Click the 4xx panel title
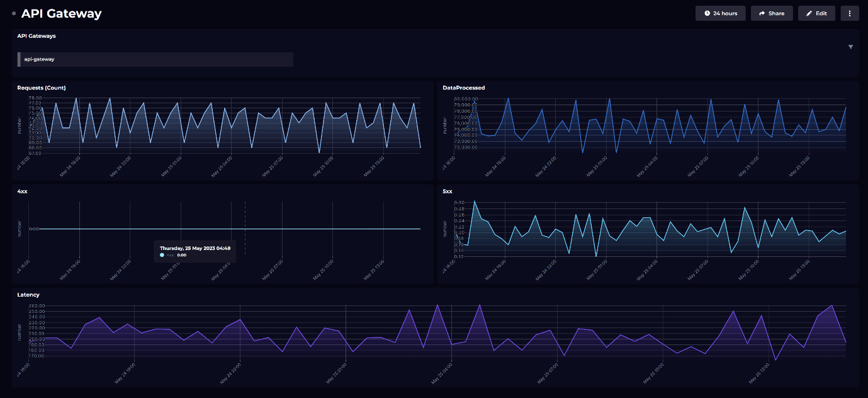868x398 pixels. (x=23, y=191)
